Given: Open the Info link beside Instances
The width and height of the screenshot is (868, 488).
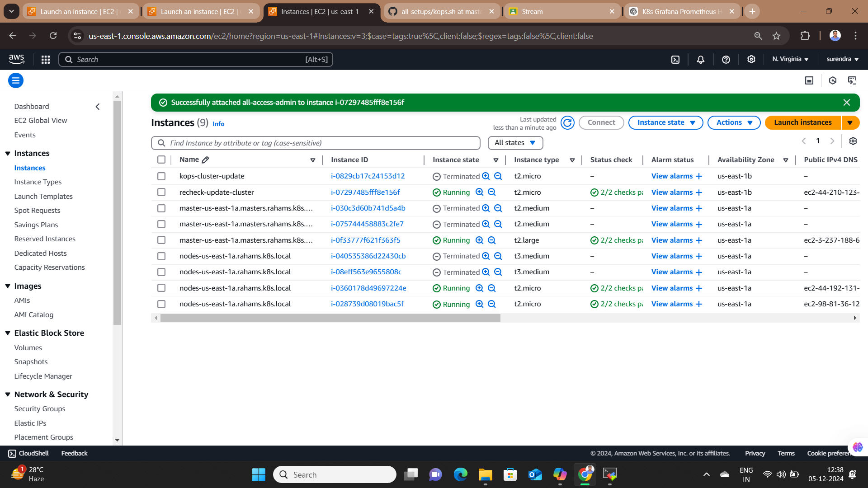Looking at the screenshot, I should click(218, 124).
